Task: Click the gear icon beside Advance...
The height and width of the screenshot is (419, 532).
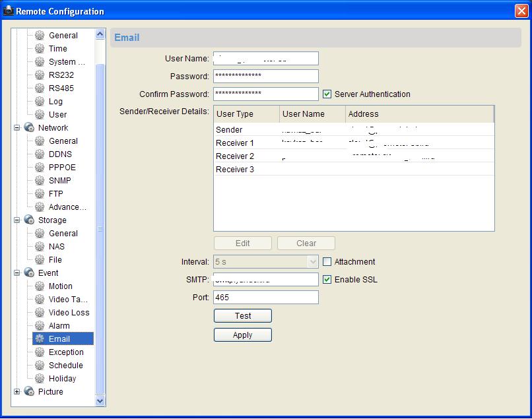Action: [x=40, y=207]
